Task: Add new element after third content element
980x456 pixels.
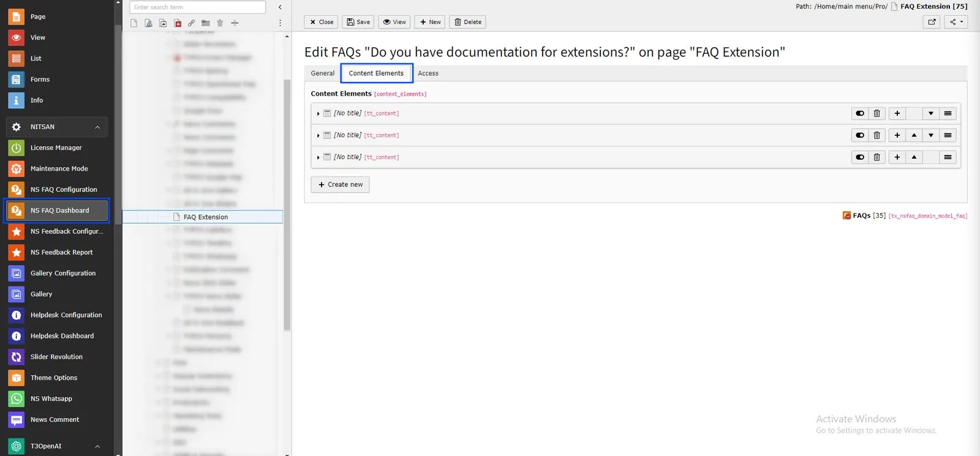Action: tap(897, 157)
